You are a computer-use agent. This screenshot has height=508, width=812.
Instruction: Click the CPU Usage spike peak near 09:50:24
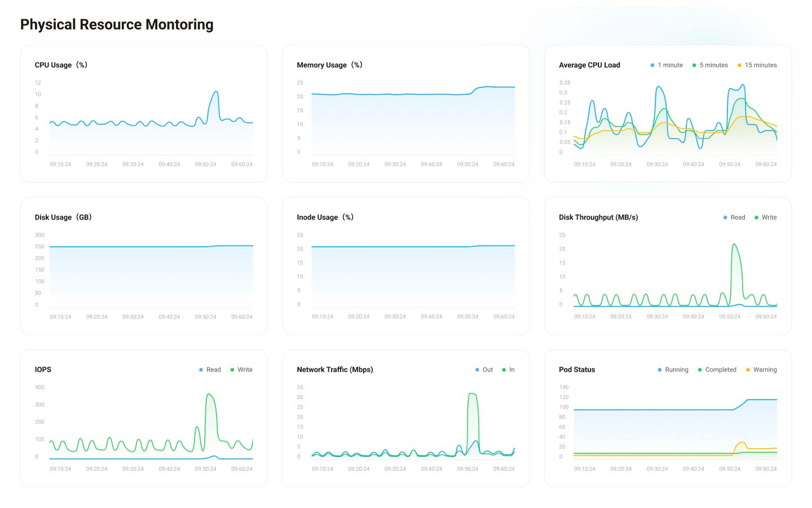coord(215,91)
